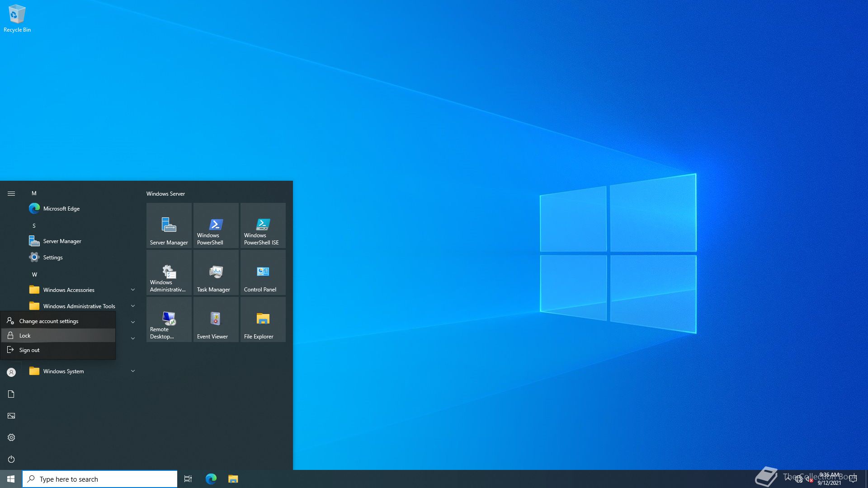Click the taskbar search box
The image size is (868, 488).
(x=99, y=479)
